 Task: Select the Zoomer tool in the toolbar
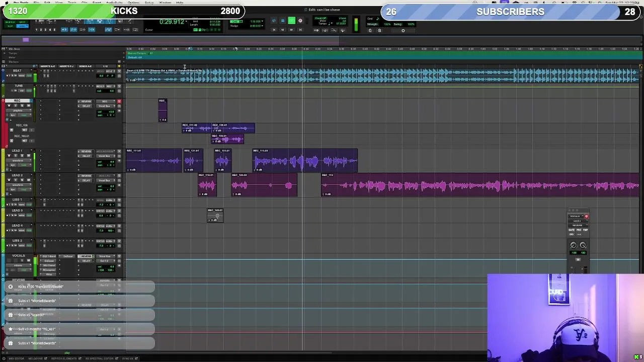(x=78, y=21)
